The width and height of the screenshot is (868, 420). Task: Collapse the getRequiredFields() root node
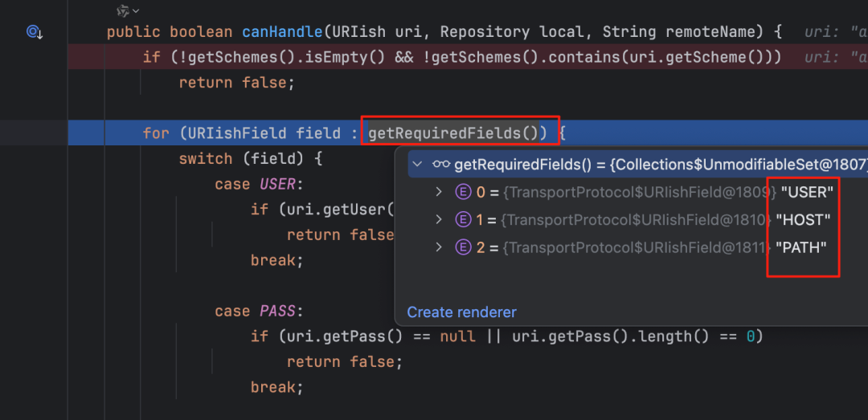416,165
